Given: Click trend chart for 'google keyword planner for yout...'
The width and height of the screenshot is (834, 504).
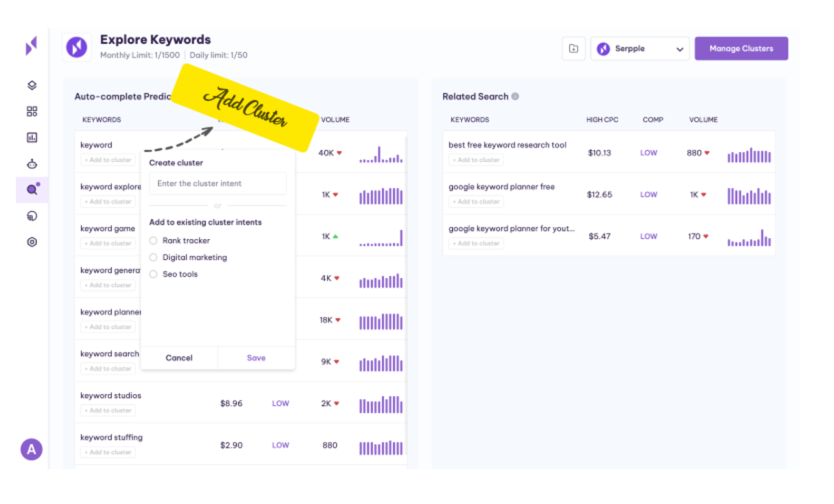Looking at the screenshot, I should [749, 238].
